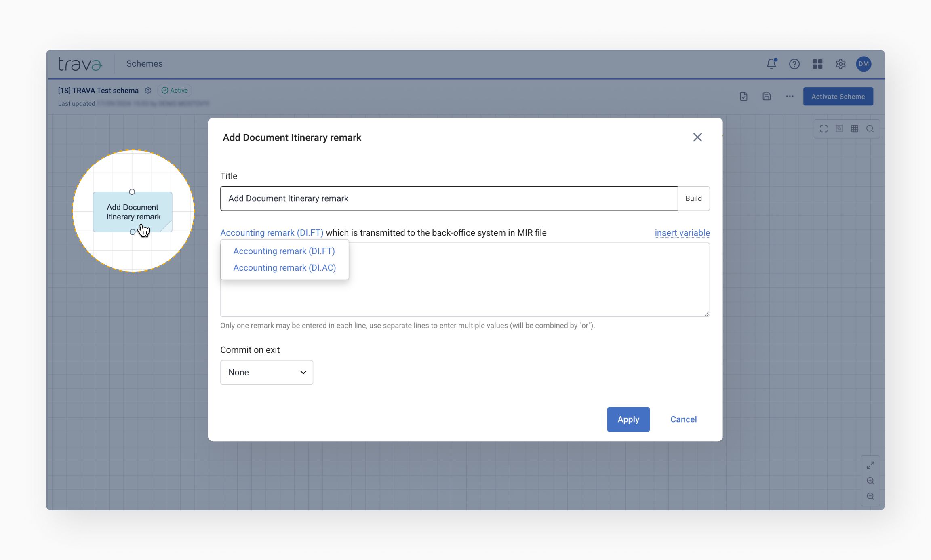Open settings gear in top bar

pyautogui.click(x=840, y=64)
